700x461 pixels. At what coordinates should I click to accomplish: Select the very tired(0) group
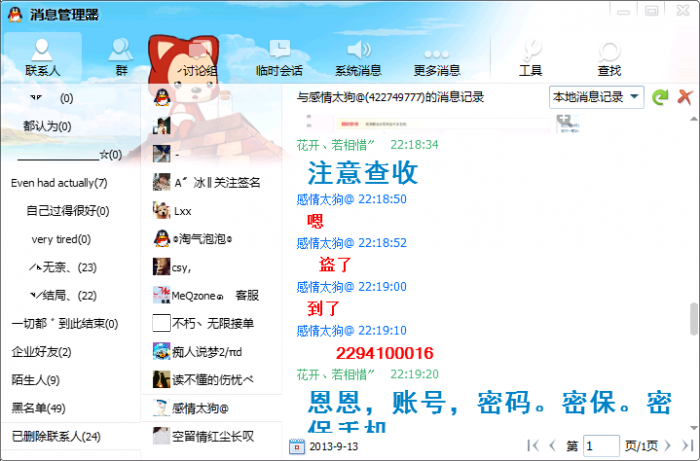61,239
